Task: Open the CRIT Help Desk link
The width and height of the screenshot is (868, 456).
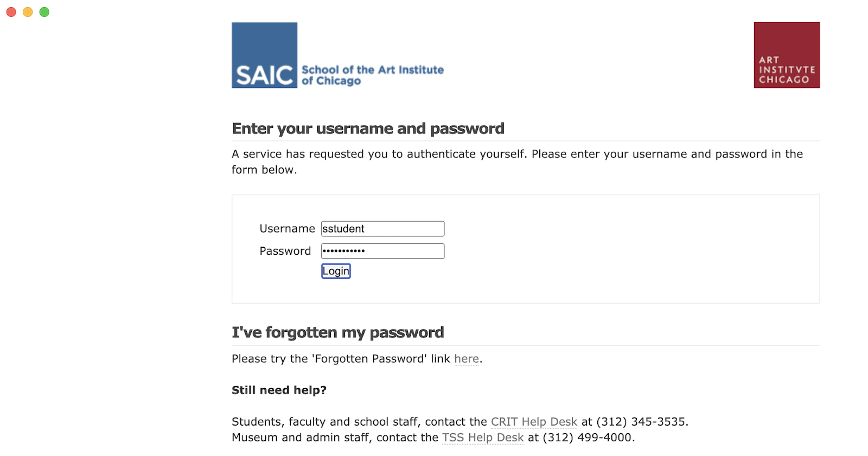Action: click(534, 422)
